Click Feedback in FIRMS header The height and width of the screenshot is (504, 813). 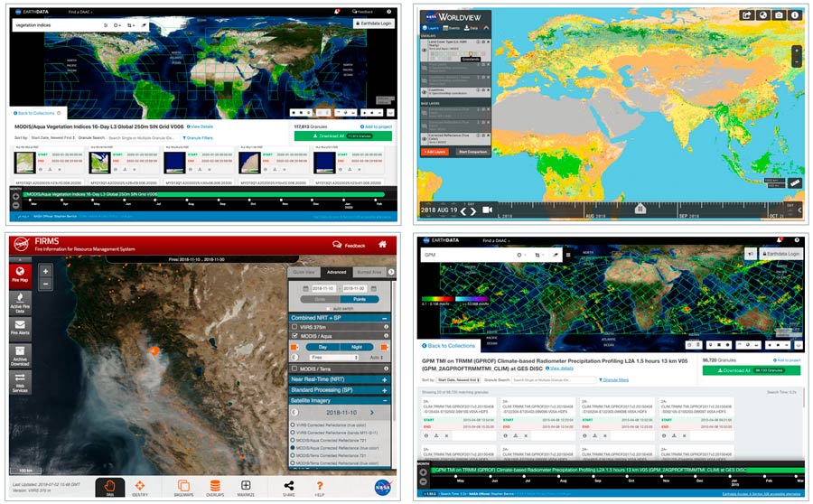pyautogui.click(x=349, y=245)
